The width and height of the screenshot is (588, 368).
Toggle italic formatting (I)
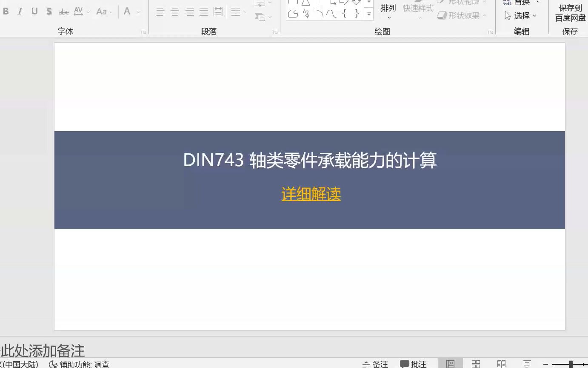[x=20, y=11]
